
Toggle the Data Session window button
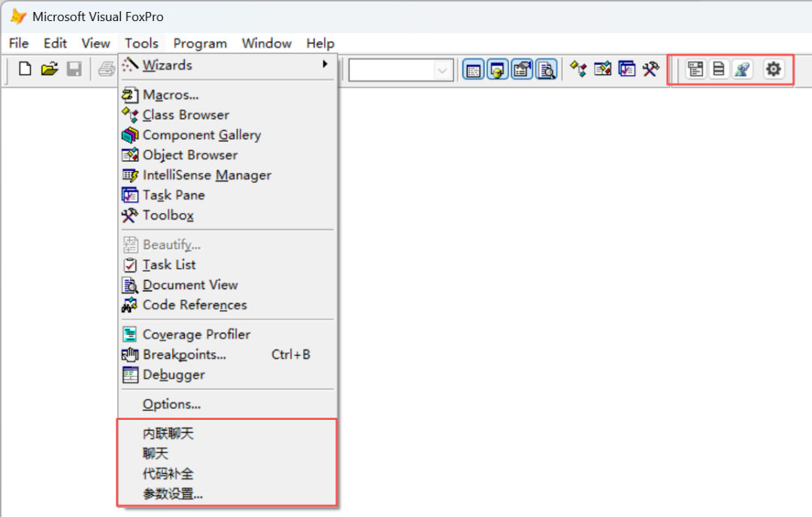[x=497, y=69]
